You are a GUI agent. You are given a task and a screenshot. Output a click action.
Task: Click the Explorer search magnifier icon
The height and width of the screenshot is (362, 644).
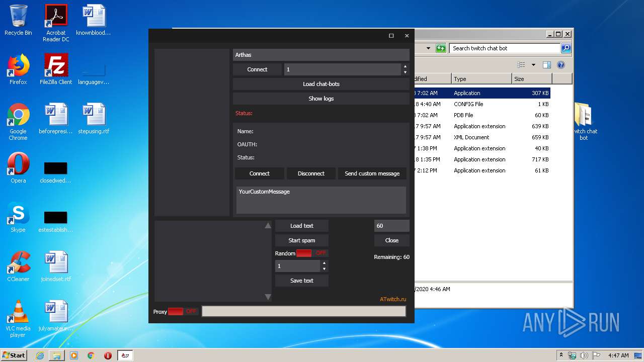[566, 48]
